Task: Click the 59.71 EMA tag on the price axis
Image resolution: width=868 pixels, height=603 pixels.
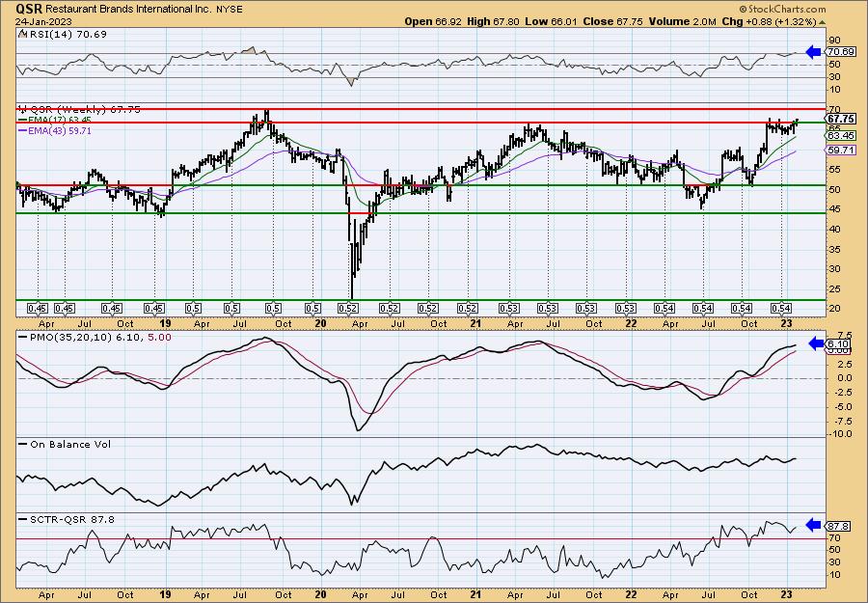Action: click(840, 151)
